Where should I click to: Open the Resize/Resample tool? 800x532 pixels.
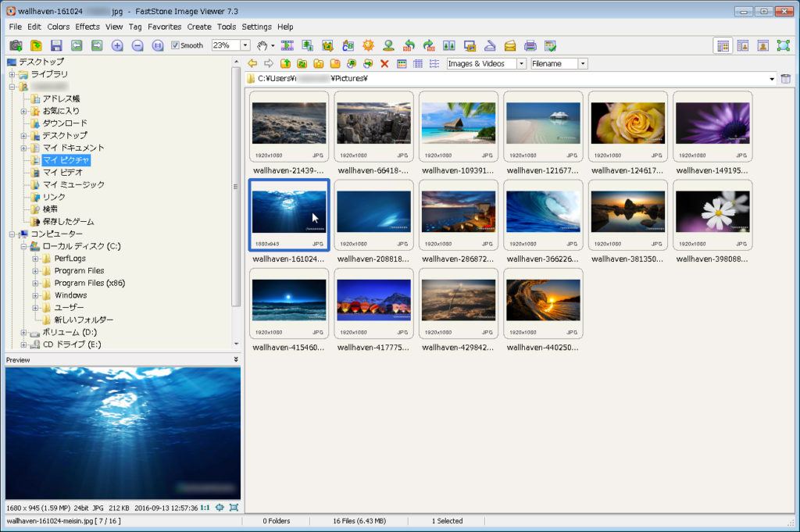(307, 46)
